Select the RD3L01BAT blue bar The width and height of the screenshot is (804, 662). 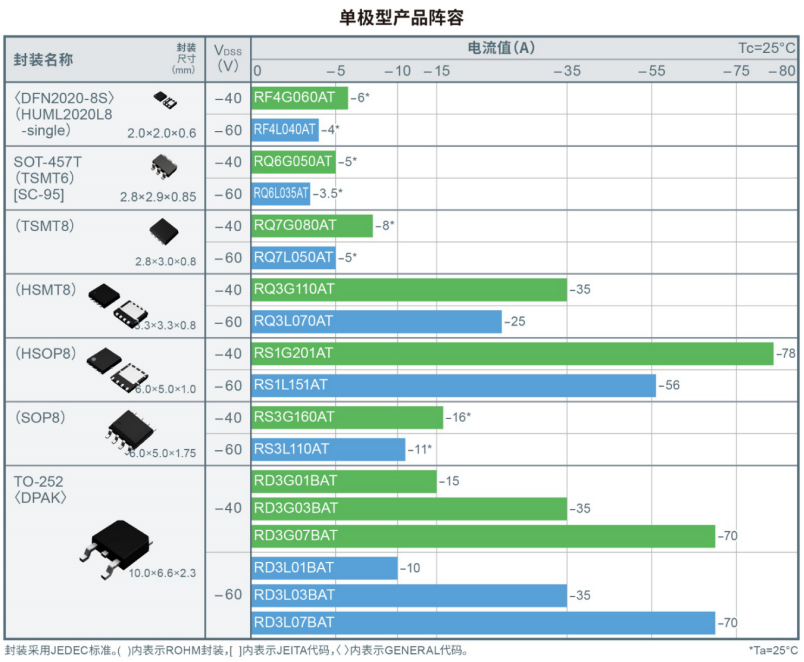coord(324,568)
